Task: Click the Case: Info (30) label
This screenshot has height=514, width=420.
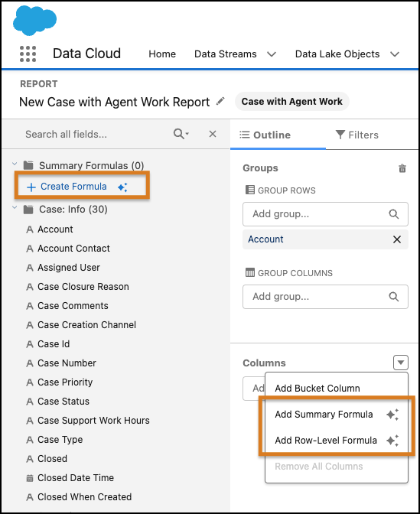Action: point(73,209)
